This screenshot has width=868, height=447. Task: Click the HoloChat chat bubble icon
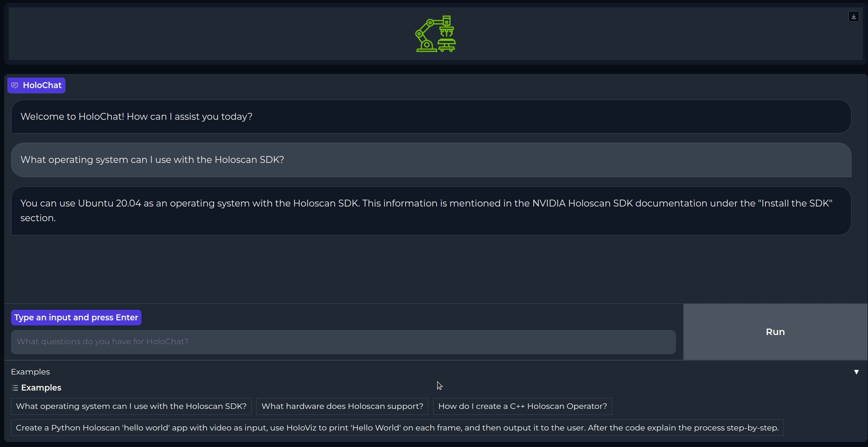pos(15,85)
